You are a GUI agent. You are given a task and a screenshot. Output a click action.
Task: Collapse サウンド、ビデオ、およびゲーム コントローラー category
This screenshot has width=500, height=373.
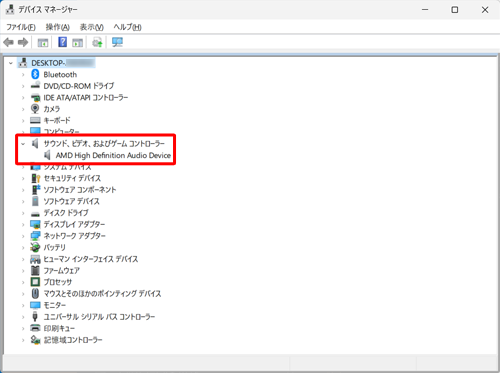(23, 144)
